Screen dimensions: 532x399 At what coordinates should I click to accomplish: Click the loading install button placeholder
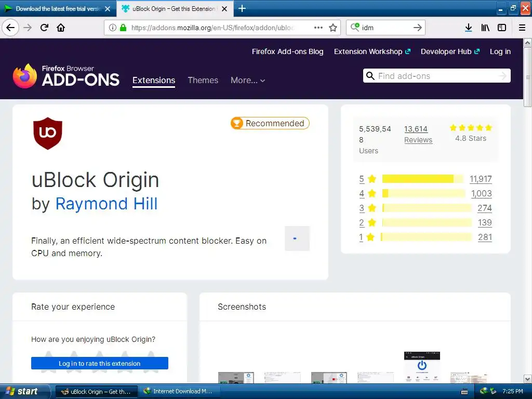(x=297, y=238)
